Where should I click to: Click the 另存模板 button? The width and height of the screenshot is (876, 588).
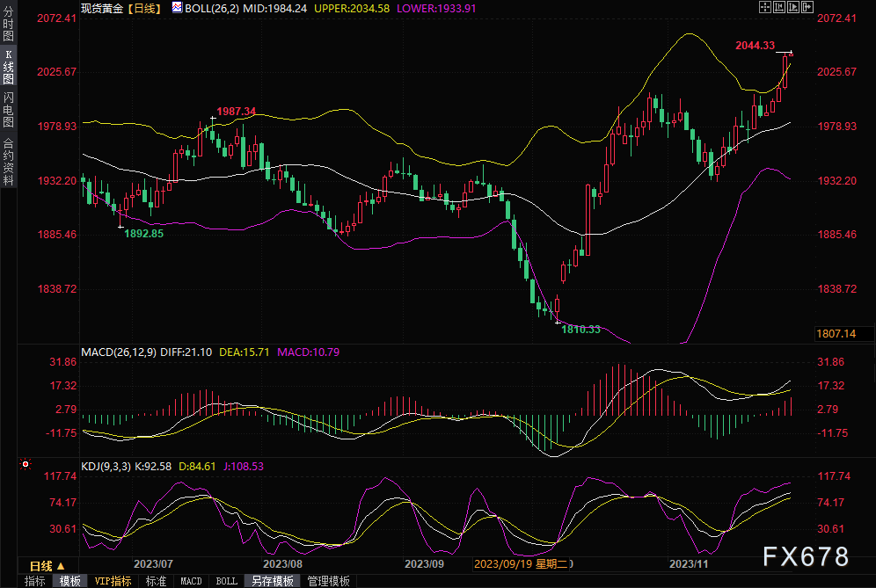[x=273, y=581]
